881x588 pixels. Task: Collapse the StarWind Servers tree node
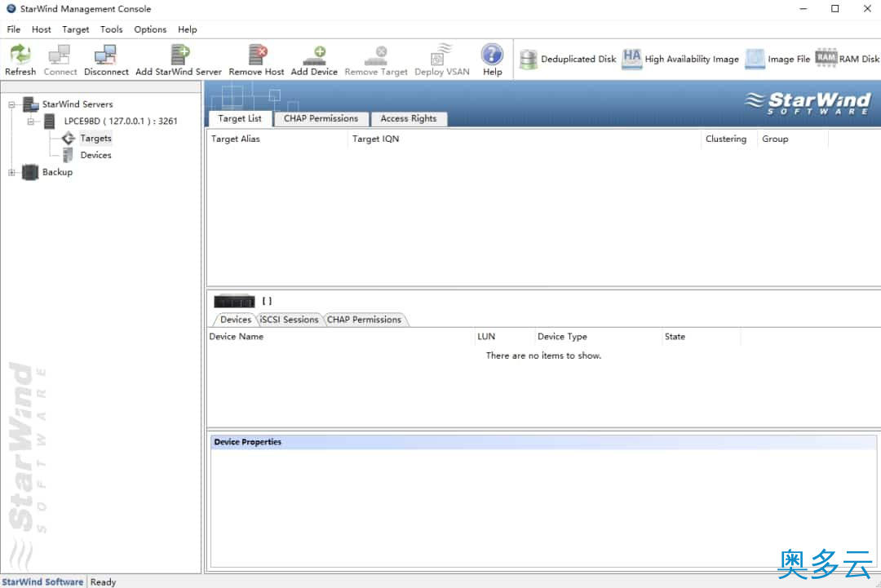coord(11,104)
